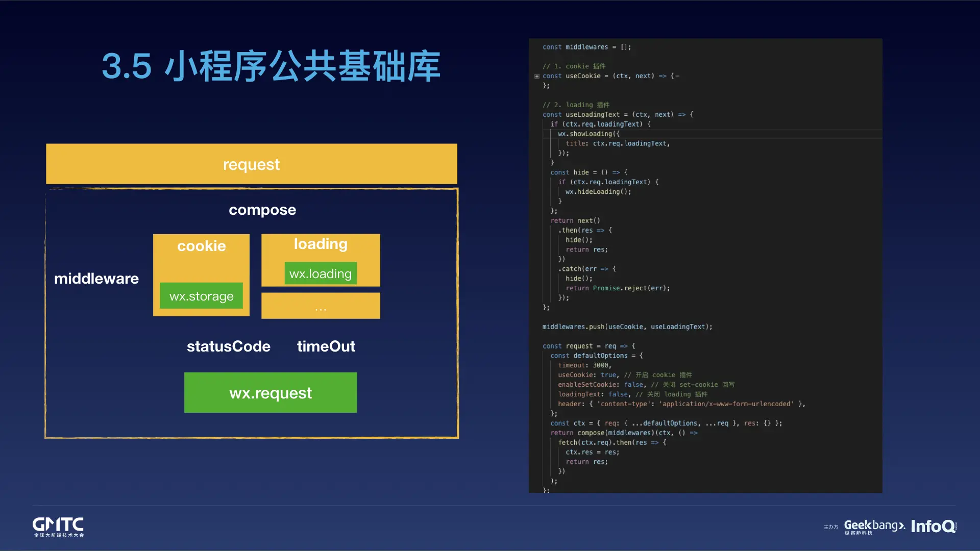Click the const middlewares code line

(x=586, y=47)
